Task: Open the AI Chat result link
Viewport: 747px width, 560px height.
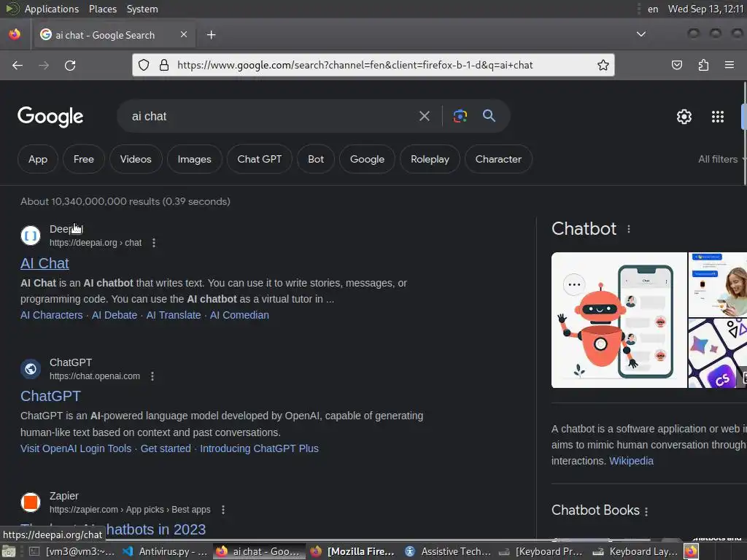Action: [44, 263]
